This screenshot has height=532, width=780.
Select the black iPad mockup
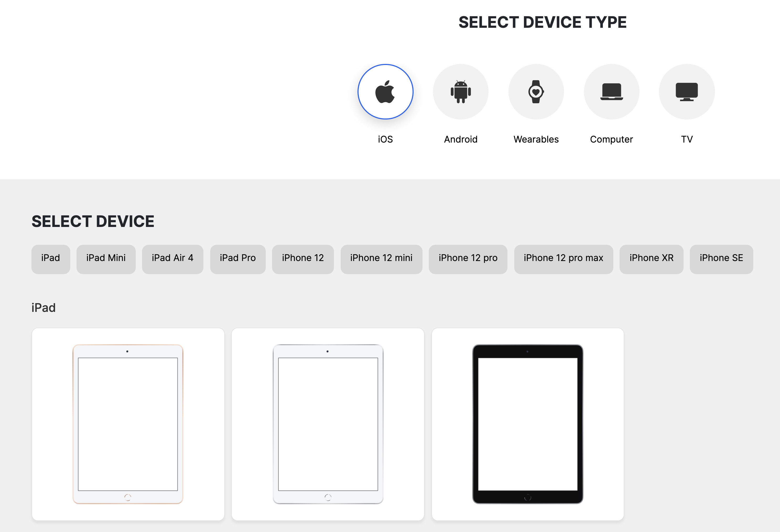[x=528, y=424]
